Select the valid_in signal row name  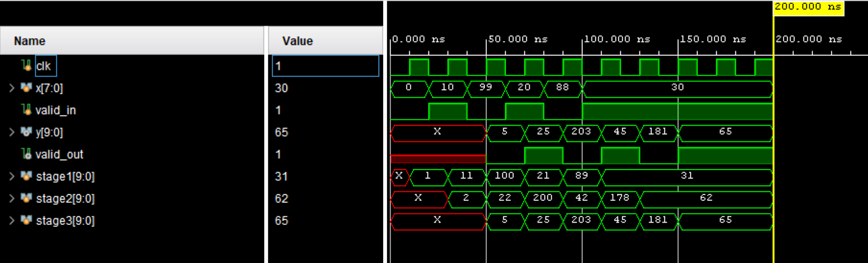(x=56, y=110)
